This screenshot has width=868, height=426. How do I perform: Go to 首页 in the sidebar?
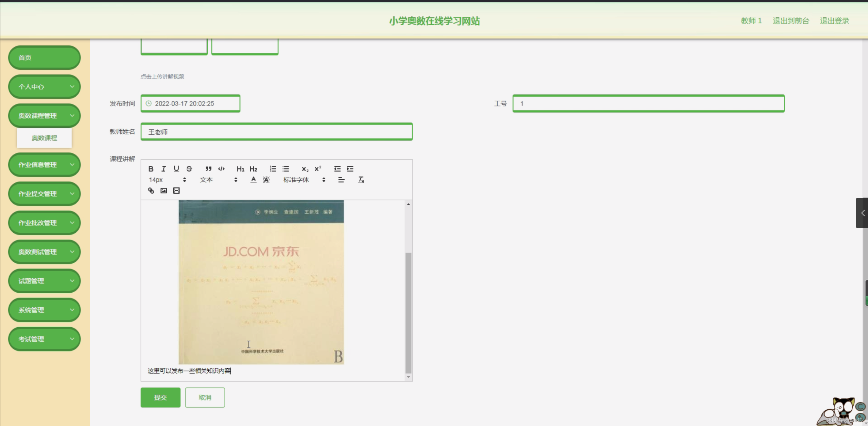pyautogui.click(x=45, y=58)
